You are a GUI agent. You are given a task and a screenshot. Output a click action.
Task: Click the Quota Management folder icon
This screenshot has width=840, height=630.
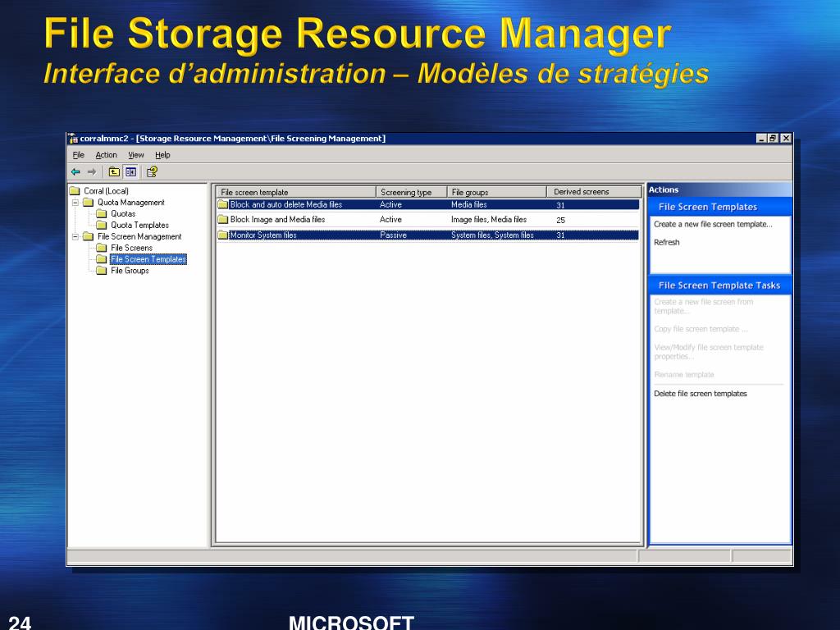(x=89, y=203)
